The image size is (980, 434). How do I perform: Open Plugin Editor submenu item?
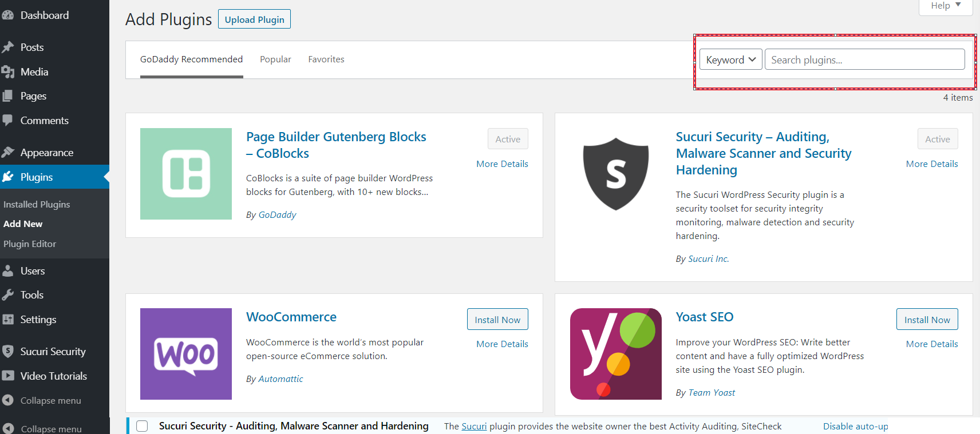pos(30,244)
